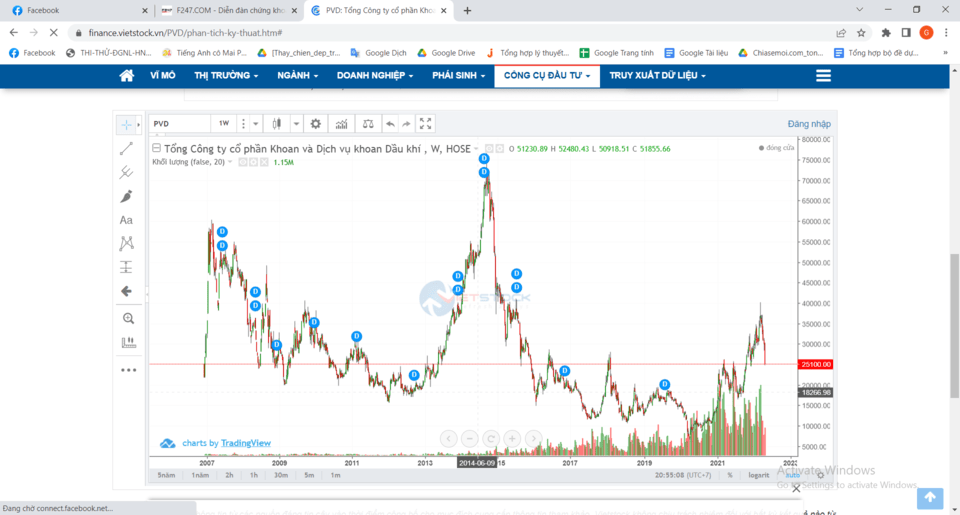Open Google Dịch bookmark
The height and width of the screenshot is (515, 960).
tap(378, 53)
